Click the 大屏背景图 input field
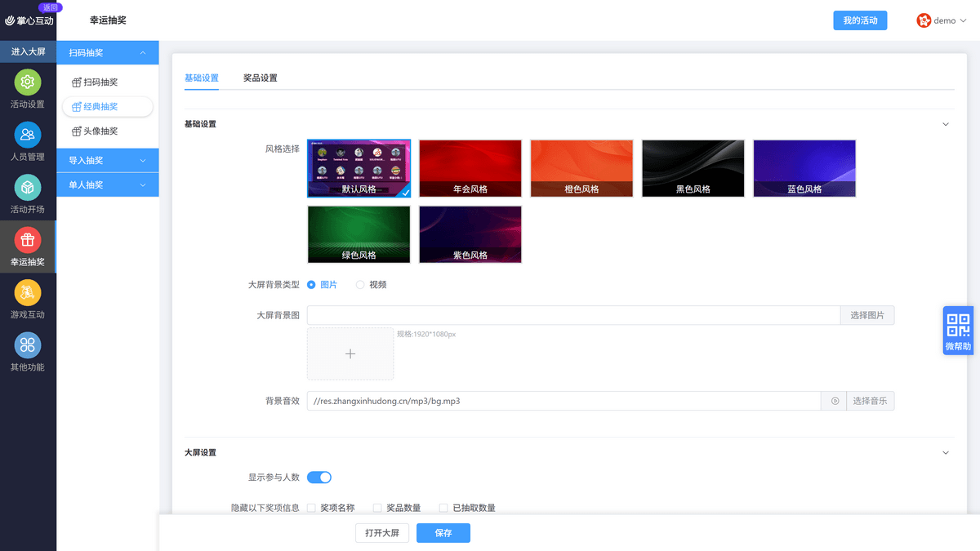Screen dimensions: 980x551 pyautogui.click(x=573, y=315)
